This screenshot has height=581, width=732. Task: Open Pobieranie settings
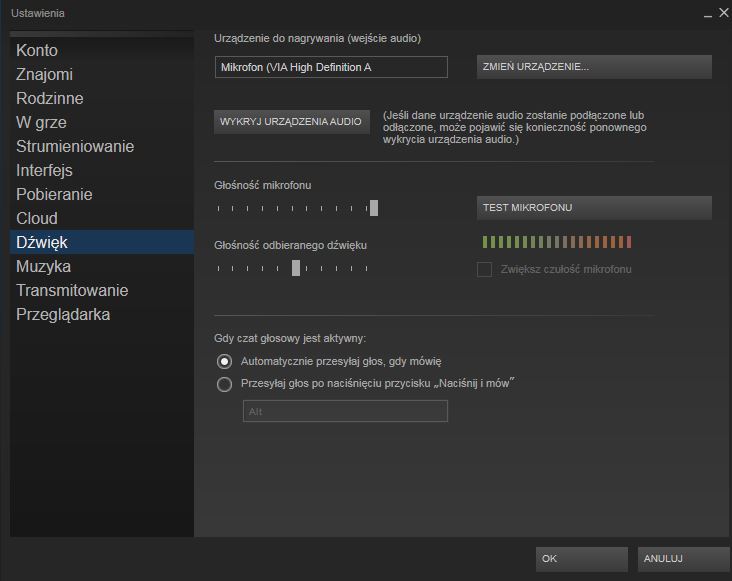click(x=102, y=195)
